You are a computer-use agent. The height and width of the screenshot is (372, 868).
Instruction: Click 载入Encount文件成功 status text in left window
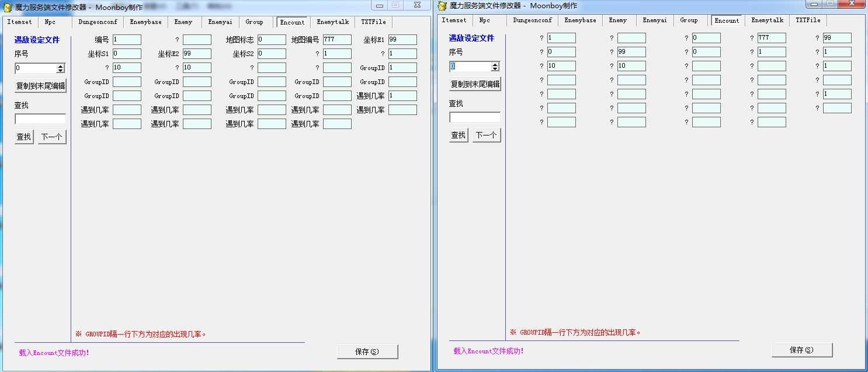click(54, 353)
